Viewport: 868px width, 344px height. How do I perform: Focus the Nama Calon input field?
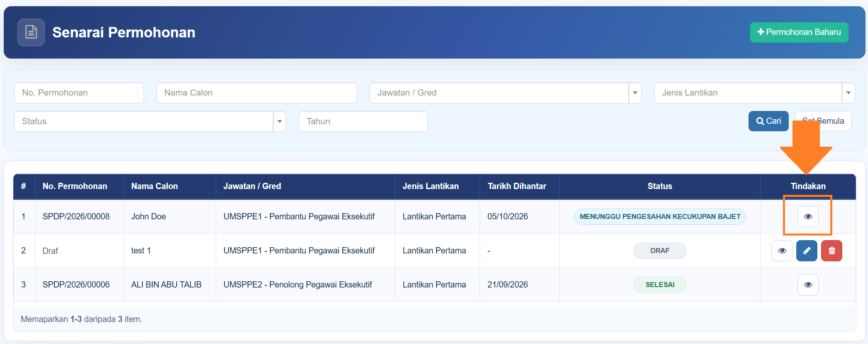click(x=256, y=93)
